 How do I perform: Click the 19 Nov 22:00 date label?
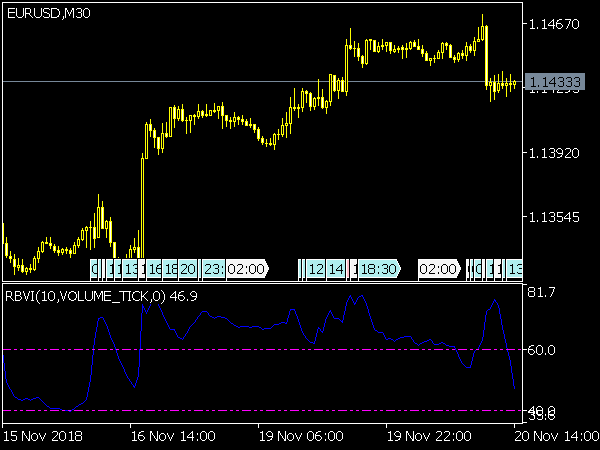tap(429, 436)
